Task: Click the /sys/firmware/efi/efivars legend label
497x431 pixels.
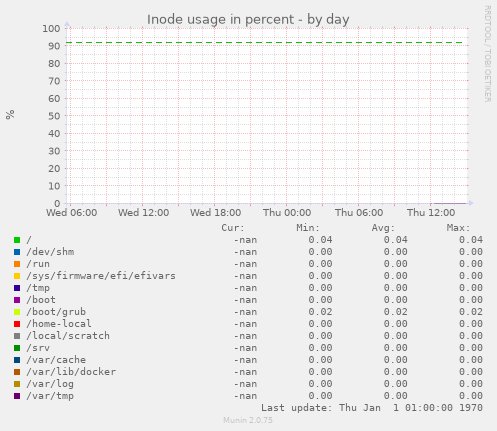Action: 101,276
